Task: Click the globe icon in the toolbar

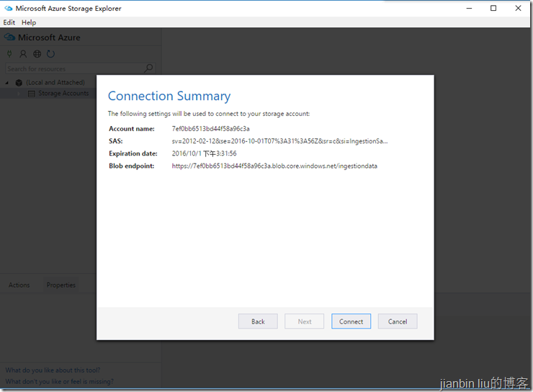Action: (37, 54)
